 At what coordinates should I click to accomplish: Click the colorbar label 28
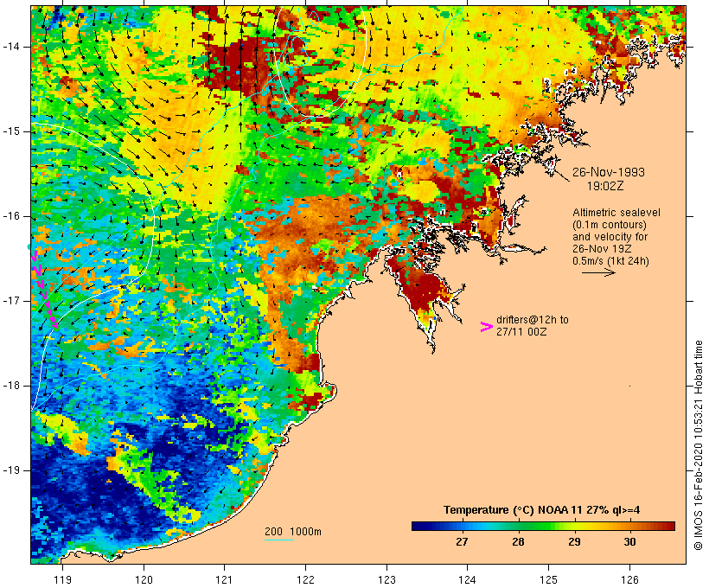click(x=518, y=541)
